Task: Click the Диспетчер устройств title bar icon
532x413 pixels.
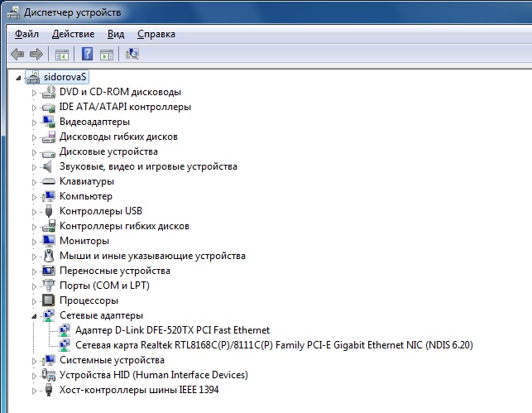Action: click(13, 12)
